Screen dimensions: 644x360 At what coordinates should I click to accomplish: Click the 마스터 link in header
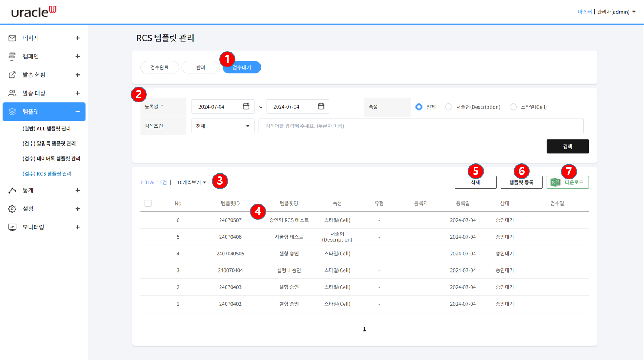pos(585,12)
